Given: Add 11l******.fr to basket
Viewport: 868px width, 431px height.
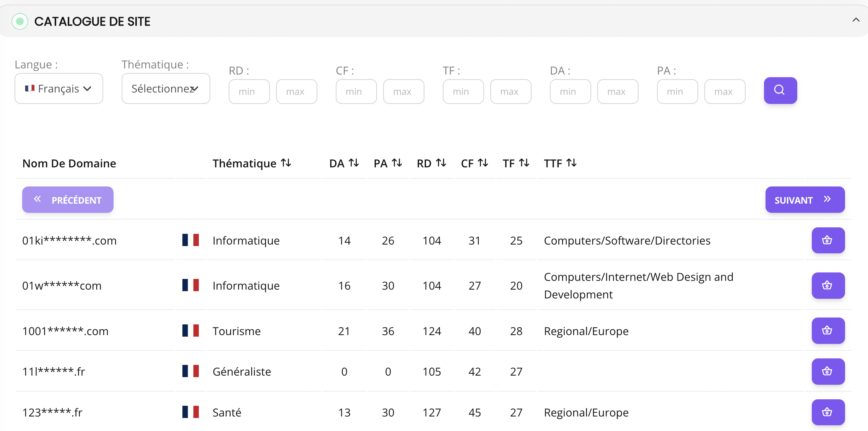Looking at the screenshot, I should (x=828, y=371).
